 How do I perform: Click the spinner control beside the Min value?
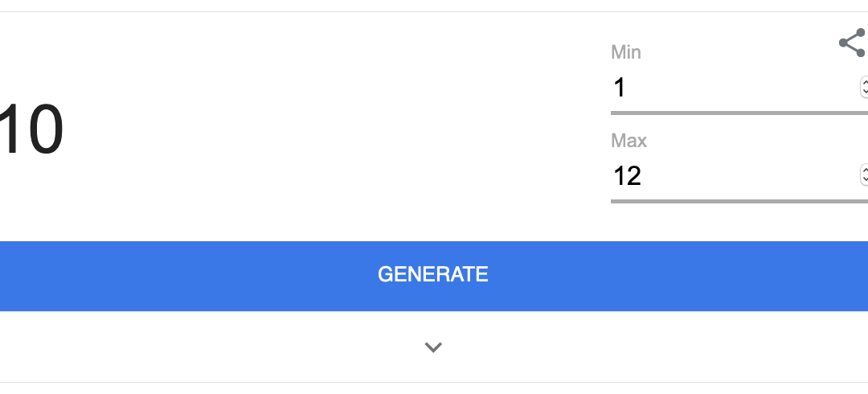point(864,88)
